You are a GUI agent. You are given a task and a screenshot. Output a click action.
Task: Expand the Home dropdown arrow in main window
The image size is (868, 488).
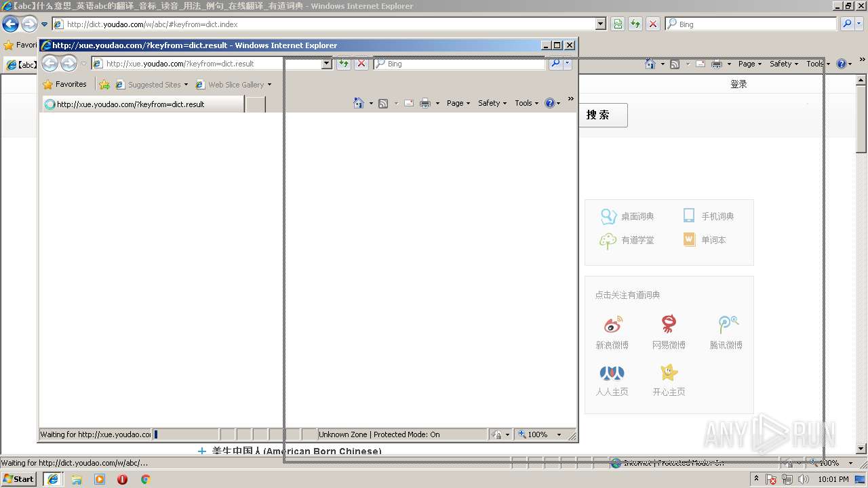pos(662,64)
